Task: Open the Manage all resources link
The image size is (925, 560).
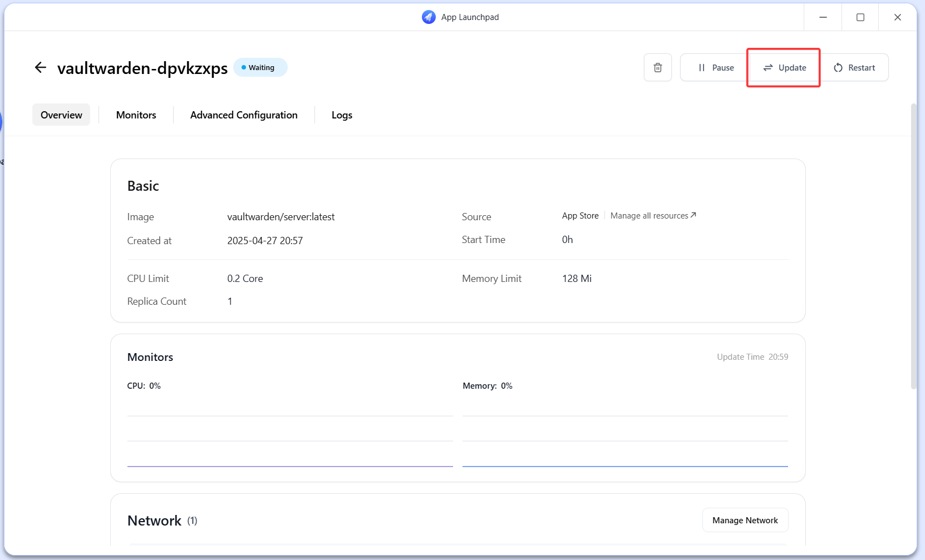Action: point(653,216)
